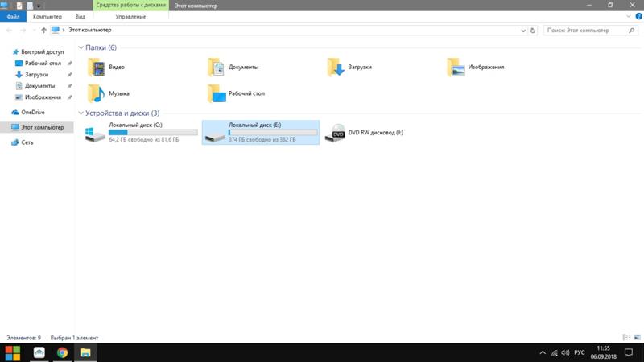
Task: Open the white app icon on taskbar
Action: pos(39,352)
